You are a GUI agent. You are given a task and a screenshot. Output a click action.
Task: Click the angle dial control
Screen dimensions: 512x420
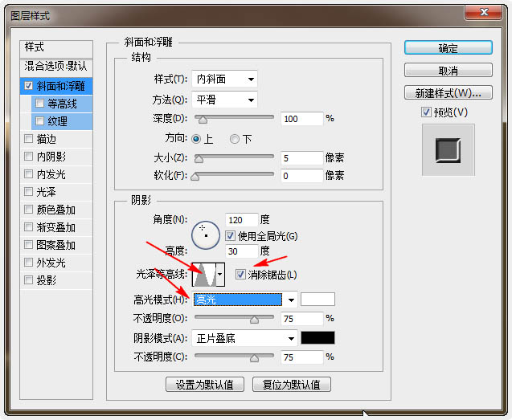[206, 235]
